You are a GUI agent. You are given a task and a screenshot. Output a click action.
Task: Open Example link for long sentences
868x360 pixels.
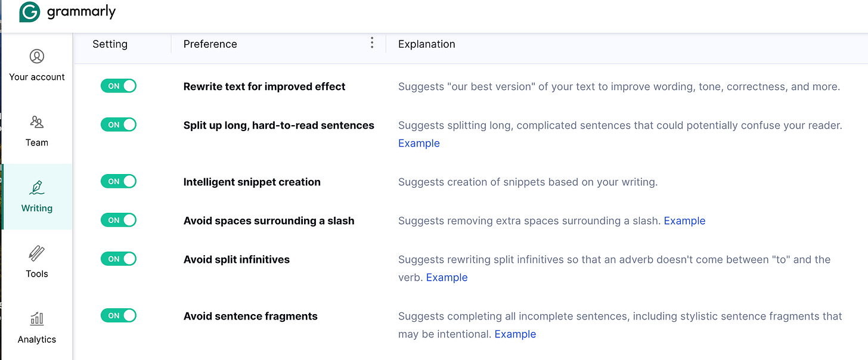click(x=419, y=143)
